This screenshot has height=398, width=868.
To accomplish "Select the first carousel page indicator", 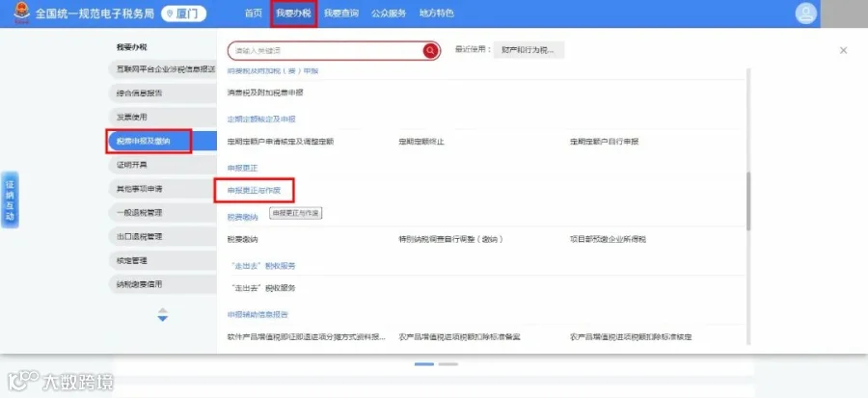I will 424,364.
